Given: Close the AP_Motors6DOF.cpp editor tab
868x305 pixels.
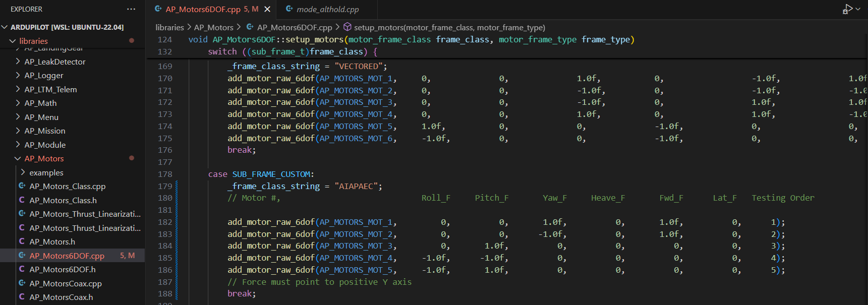Looking at the screenshot, I should 267,9.
